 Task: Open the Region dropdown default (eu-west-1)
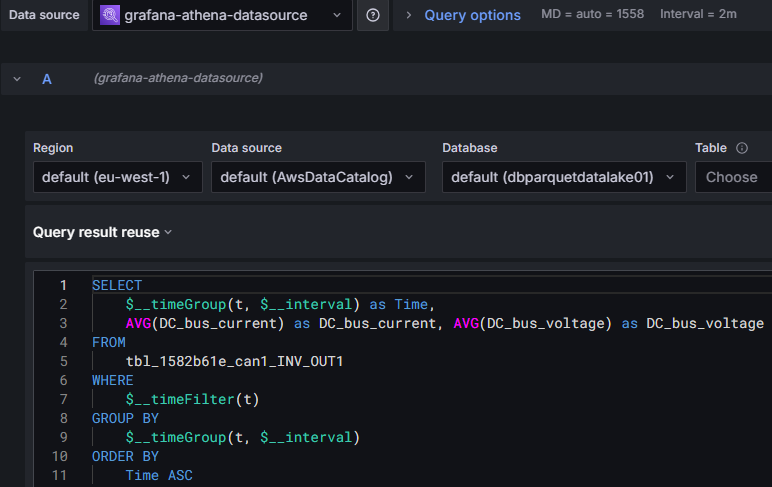pos(117,177)
